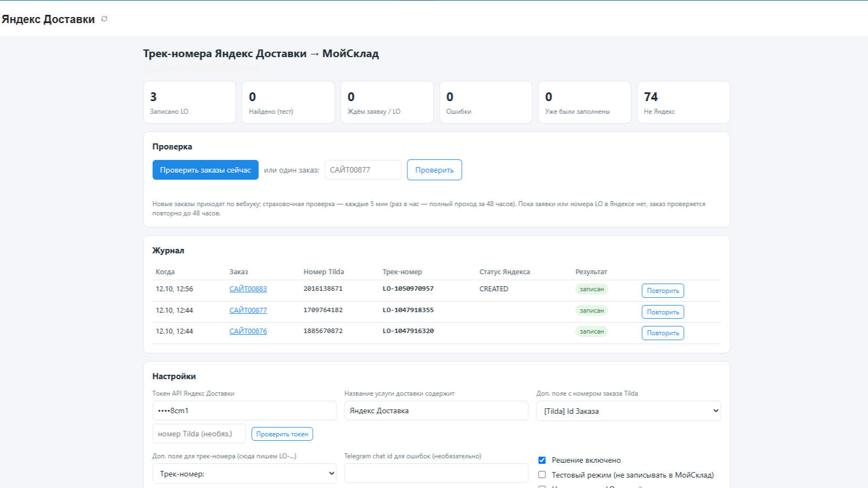The width and height of the screenshot is (868, 488).
Task: Click the refresh icon beside Яндекс Доставки
Action: coord(104,19)
